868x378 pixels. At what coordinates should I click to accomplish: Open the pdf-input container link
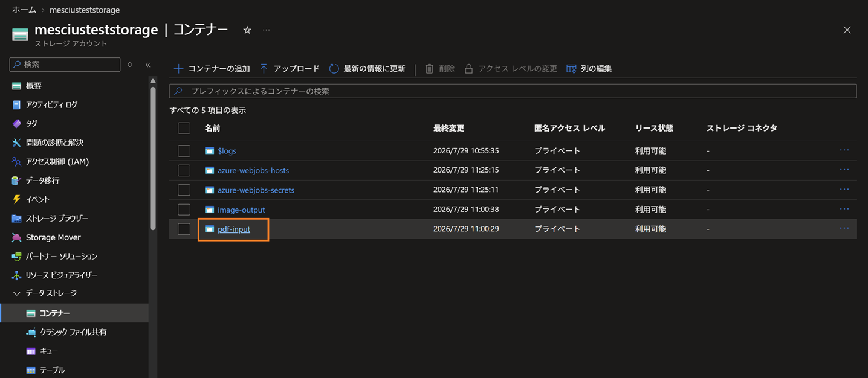[234, 229]
